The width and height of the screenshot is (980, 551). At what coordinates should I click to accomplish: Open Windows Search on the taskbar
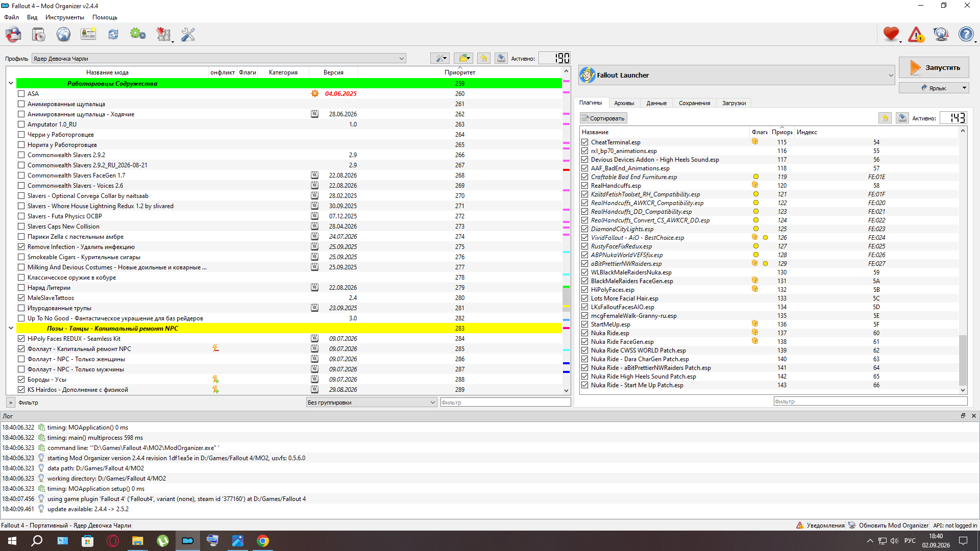click(x=37, y=541)
